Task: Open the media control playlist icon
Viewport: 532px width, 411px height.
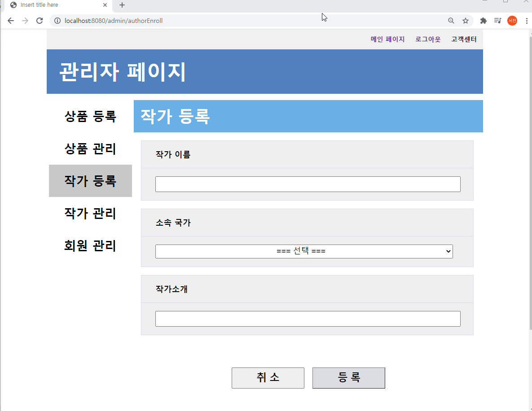Action: coord(498,21)
